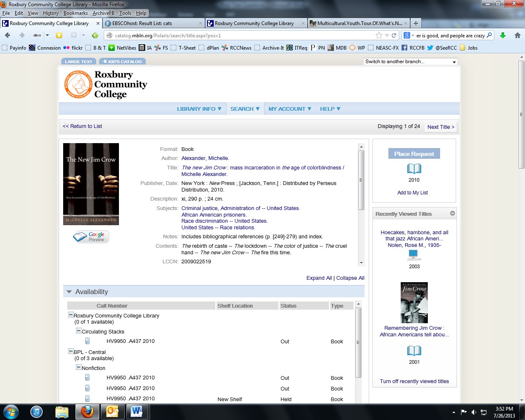Open a new tab with plus button

pos(415,23)
